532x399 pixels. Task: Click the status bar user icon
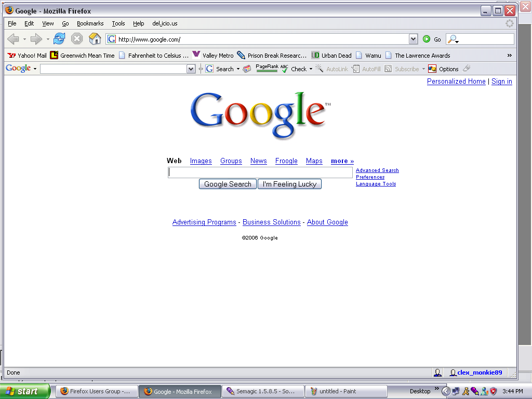437,373
